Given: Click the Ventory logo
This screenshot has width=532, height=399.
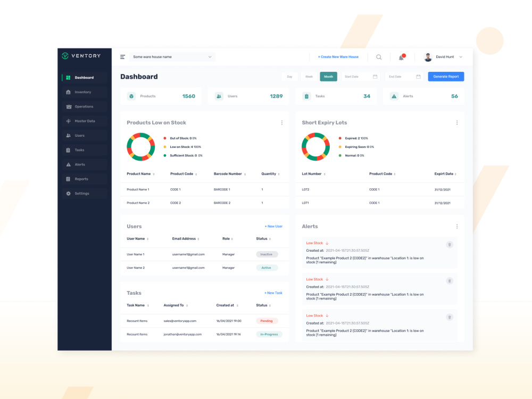Looking at the screenshot, I should pyautogui.click(x=81, y=56).
